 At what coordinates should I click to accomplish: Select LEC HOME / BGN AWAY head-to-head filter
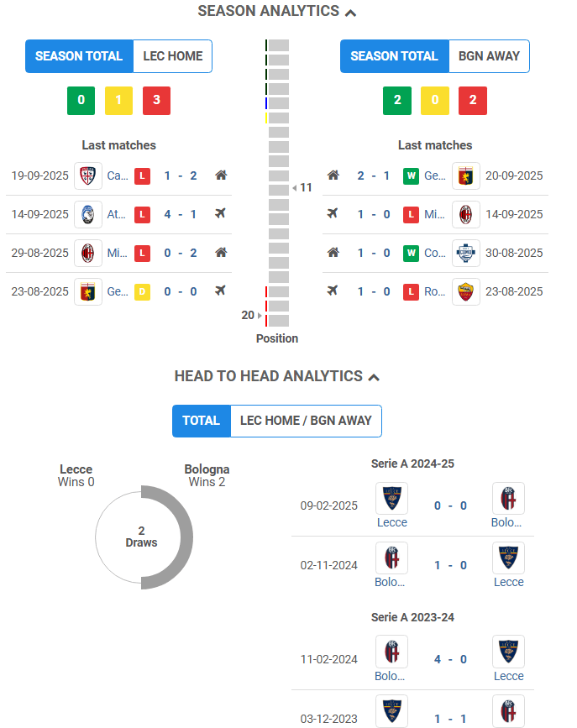306,421
